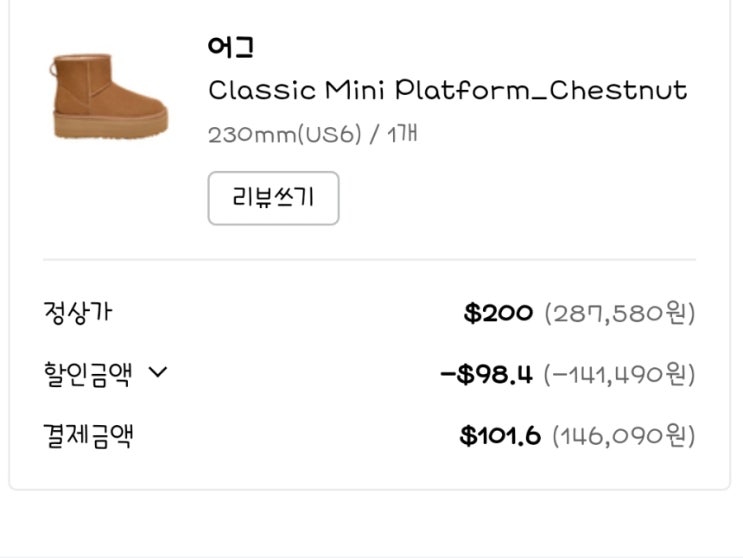Click the (-141,490원) discount in won
The width and height of the screenshot is (743, 558).
pos(619,375)
